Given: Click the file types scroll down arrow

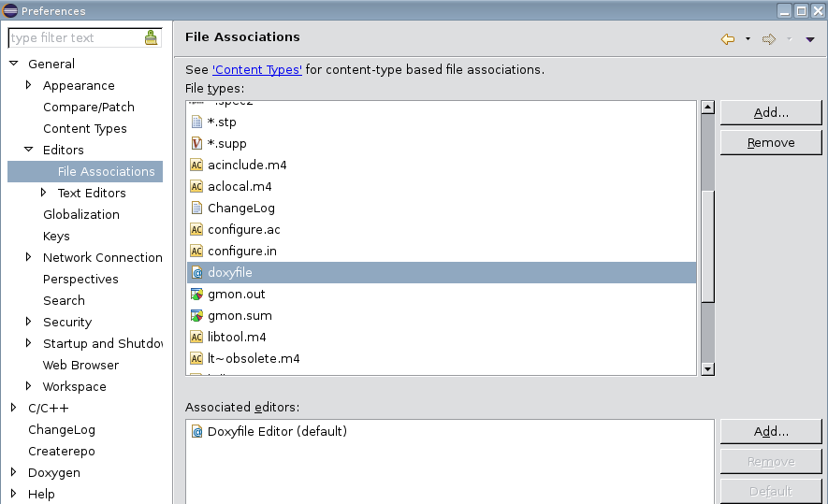Looking at the screenshot, I should pos(707,368).
